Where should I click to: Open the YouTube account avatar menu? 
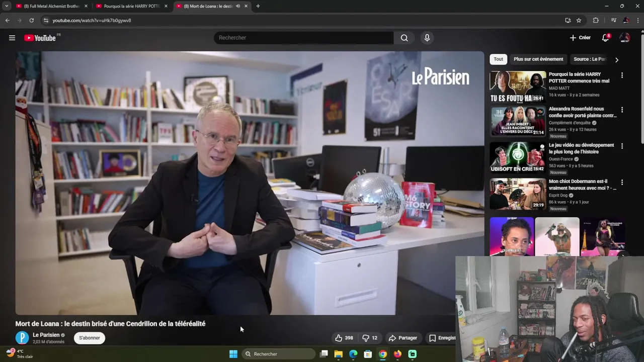[625, 38]
